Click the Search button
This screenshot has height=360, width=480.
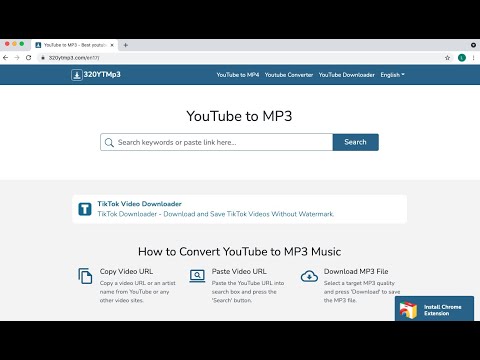(356, 142)
